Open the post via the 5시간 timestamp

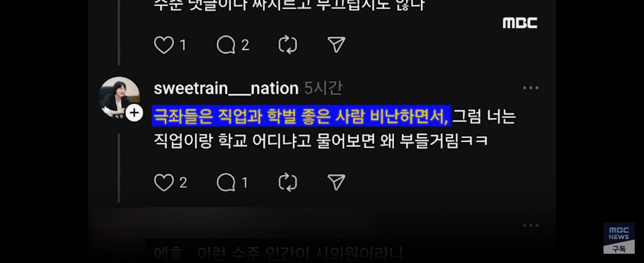click(323, 88)
